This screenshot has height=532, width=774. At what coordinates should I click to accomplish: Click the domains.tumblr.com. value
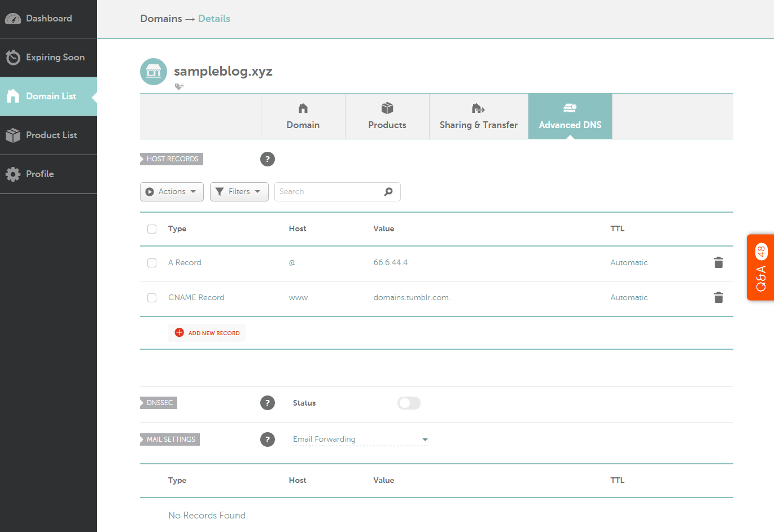coord(412,298)
